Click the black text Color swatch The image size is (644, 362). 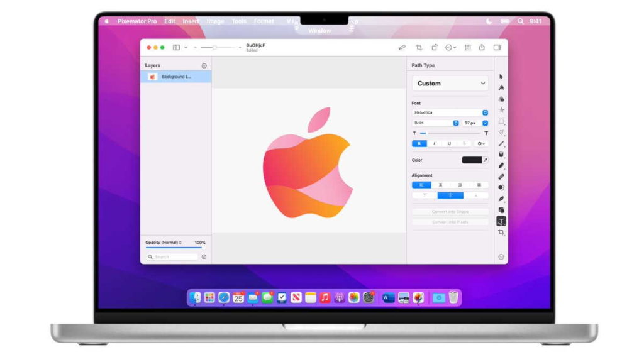(x=472, y=160)
